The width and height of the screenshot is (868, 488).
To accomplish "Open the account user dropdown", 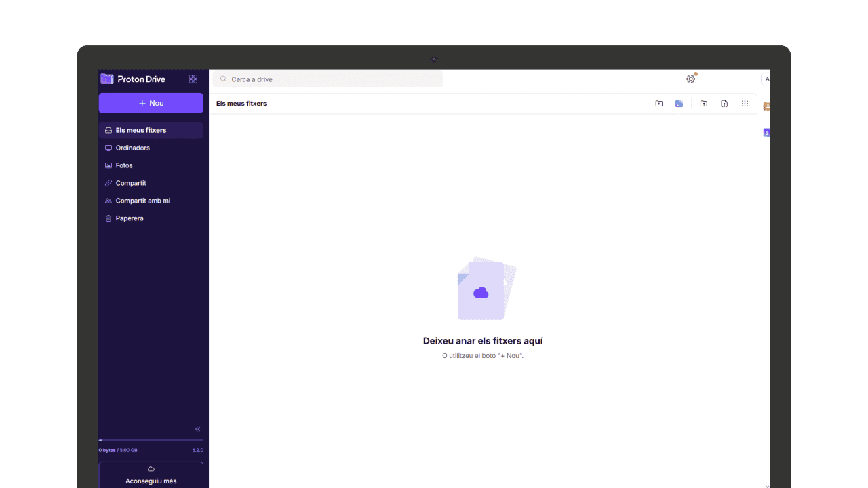I will click(766, 79).
